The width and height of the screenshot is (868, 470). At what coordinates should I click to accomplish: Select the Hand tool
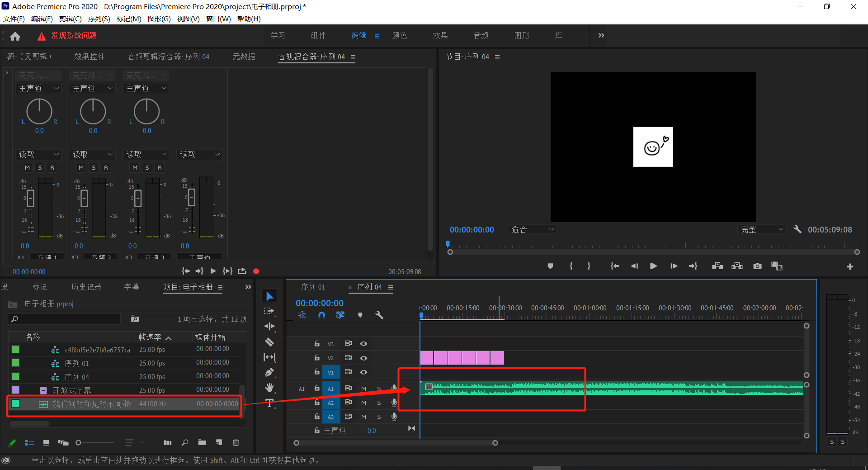(x=269, y=388)
